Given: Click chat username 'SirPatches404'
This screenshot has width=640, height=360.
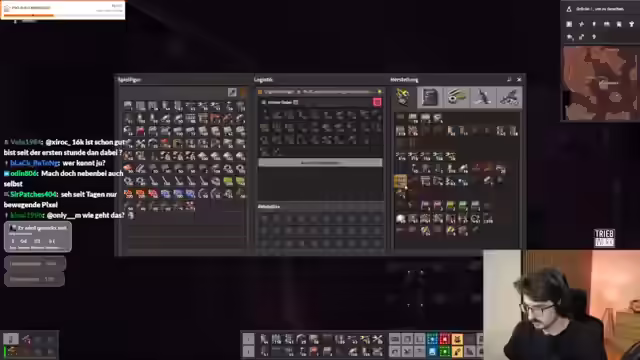Looking at the screenshot, I should point(33,194).
